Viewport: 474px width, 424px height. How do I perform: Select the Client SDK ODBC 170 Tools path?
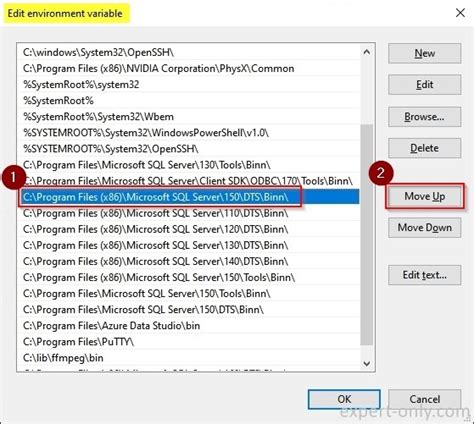pyautogui.click(x=189, y=181)
